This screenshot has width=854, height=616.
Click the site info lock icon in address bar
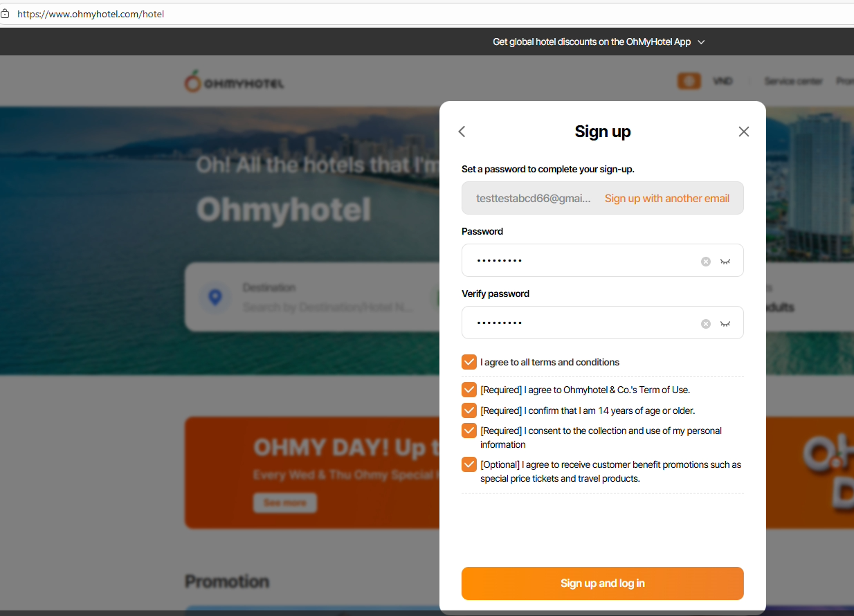[5, 13]
